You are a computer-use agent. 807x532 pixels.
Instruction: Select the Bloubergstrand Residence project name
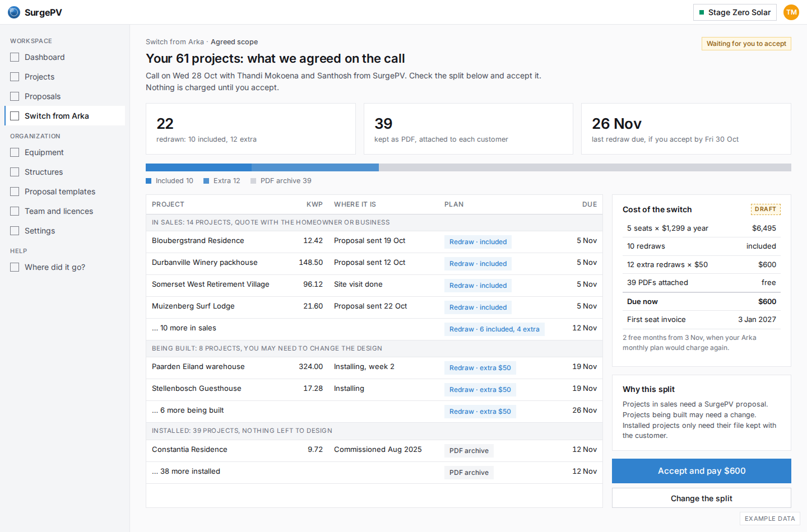tap(198, 241)
